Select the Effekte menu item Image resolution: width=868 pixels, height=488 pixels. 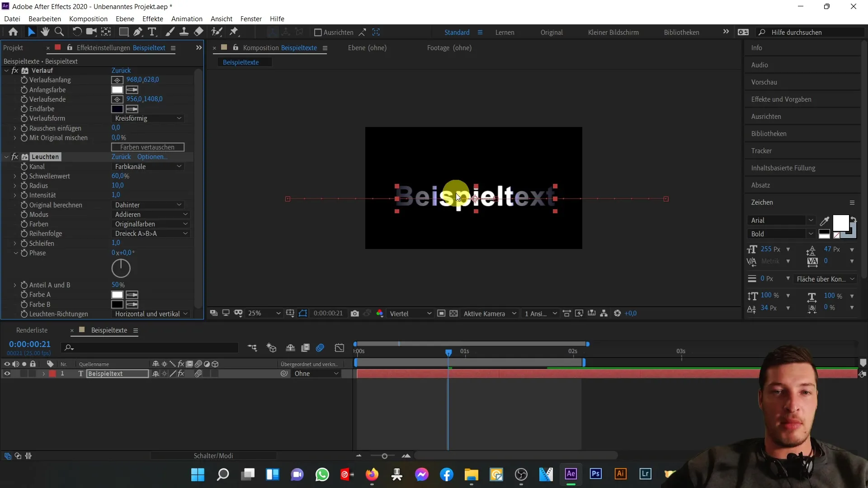[x=153, y=19]
